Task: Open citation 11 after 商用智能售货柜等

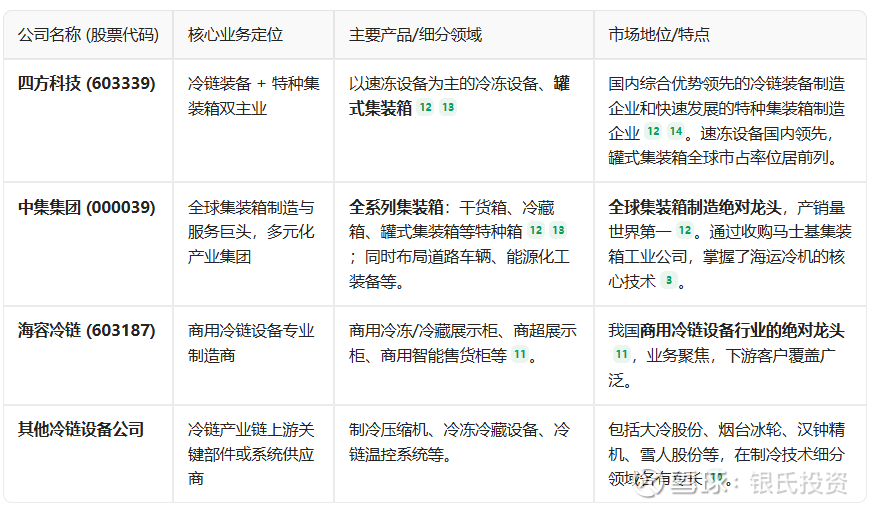Action: click(x=519, y=354)
